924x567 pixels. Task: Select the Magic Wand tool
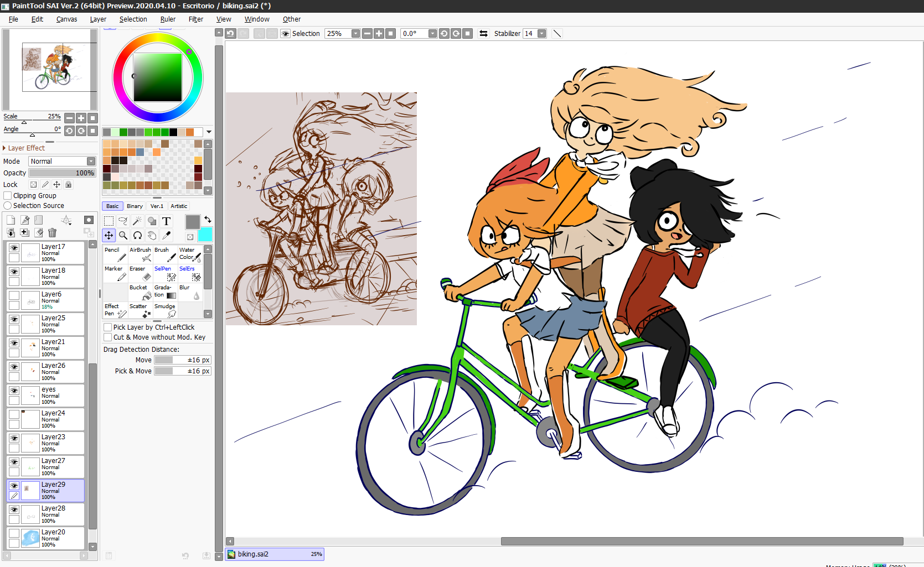tap(137, 221)
